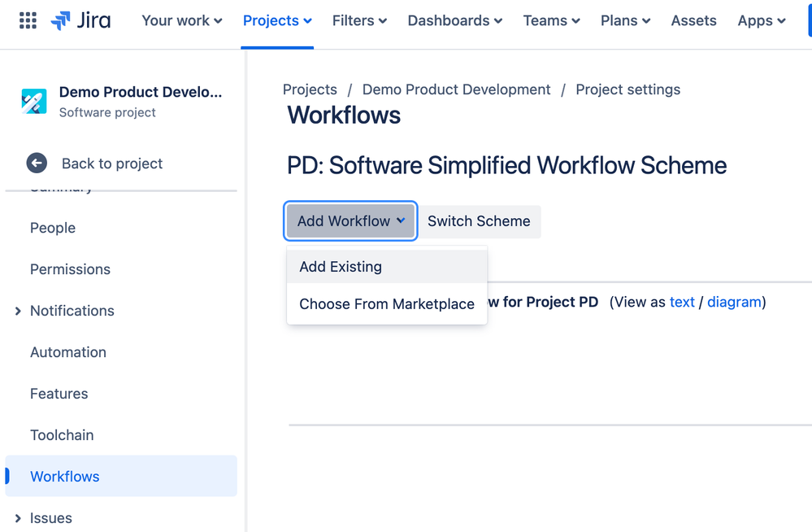Image resolution: width=812 pixels, height=532 pixels.
Task: Click the Back to project arrow icon
Action: click(x=37, y=164)
